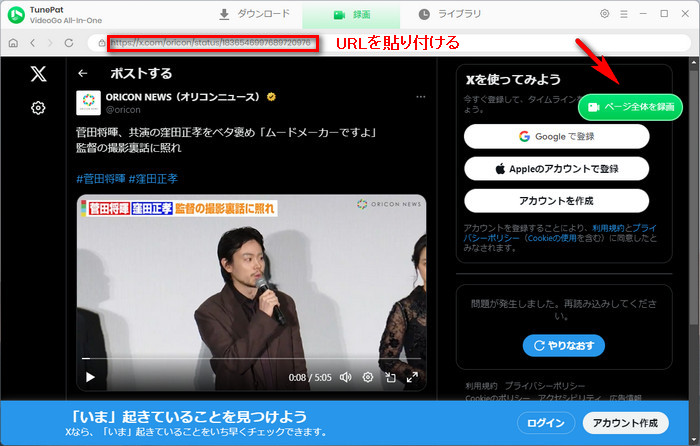Open footer 利用規約 link
Image resolution: width=700 pixels, height=446 pixels.
481,386
